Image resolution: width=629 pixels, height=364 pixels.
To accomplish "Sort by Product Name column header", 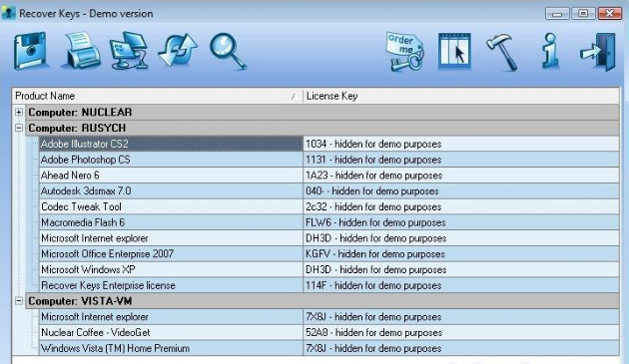I will click(158, 96).
